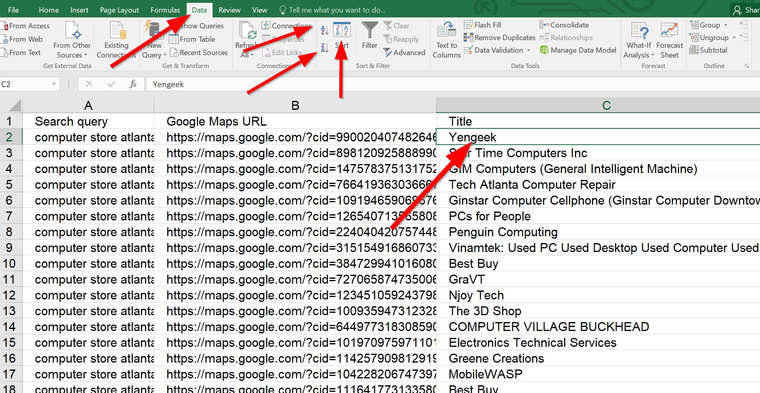Open the From Other Sources dropdown
760x393 pixels.
point(72,40)
